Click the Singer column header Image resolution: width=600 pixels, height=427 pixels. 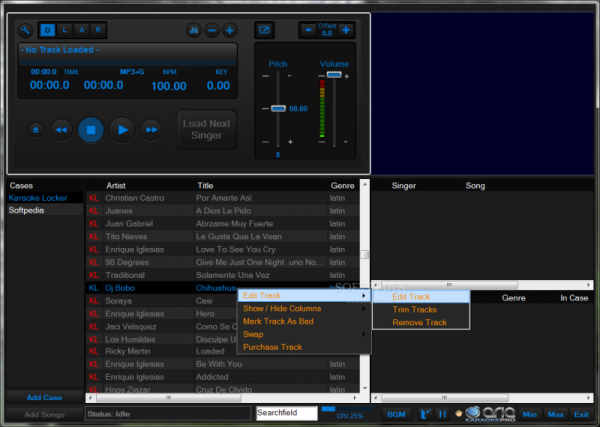point(404,186)
